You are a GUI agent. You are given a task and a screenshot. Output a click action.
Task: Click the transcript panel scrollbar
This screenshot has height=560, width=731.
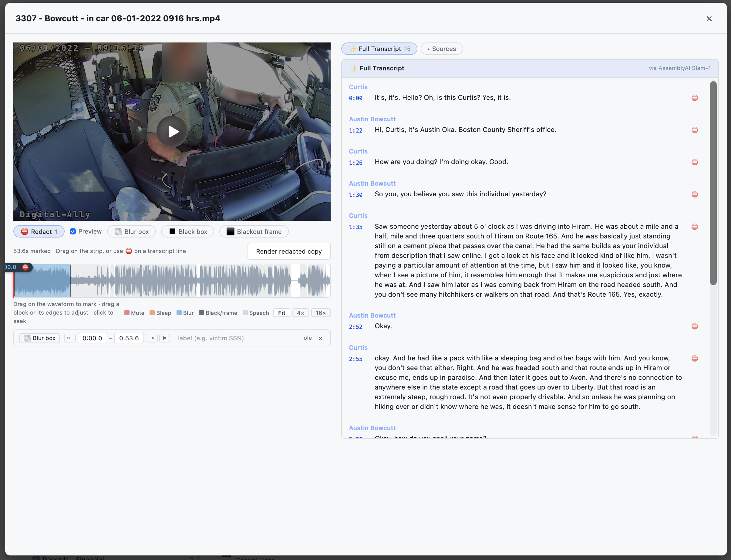pos(713,183)
